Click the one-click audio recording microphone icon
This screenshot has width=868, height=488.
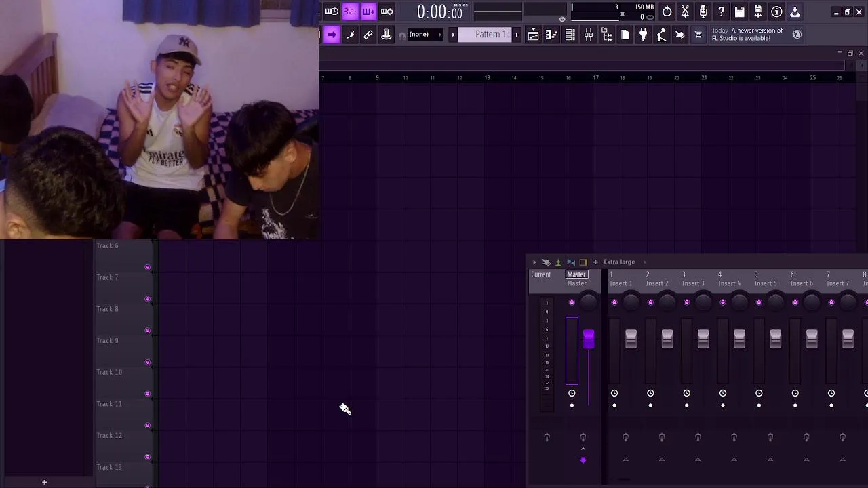(703, 12)
